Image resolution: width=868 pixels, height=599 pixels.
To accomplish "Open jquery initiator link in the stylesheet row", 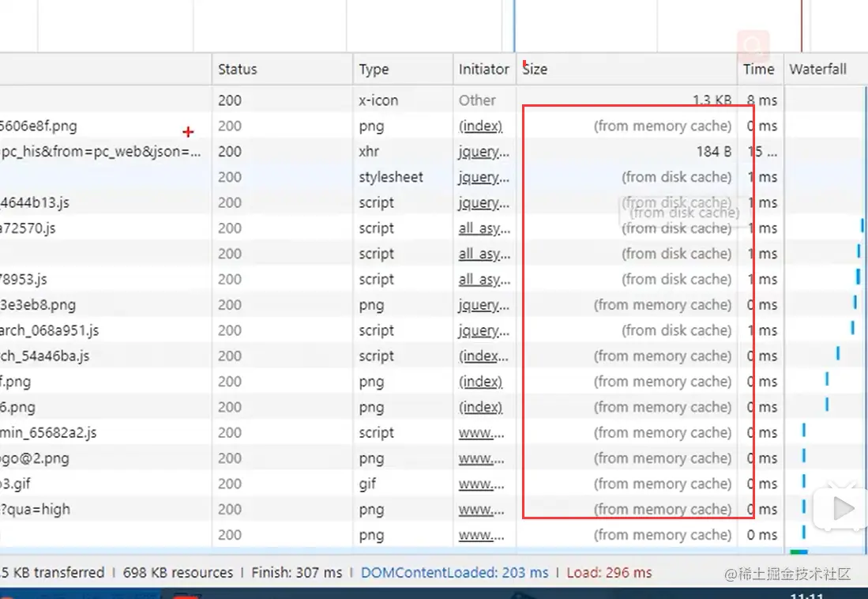I will [484, 177].
